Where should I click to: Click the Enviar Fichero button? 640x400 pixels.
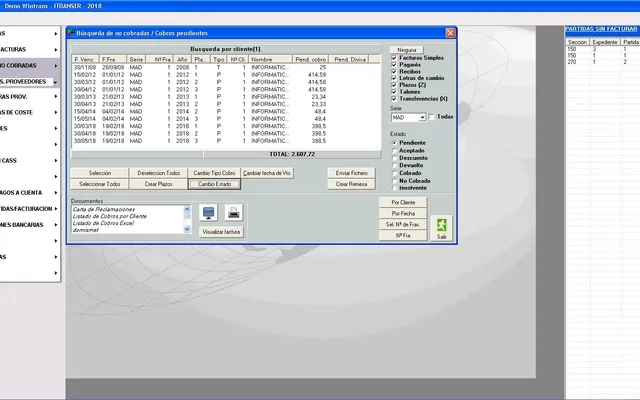[x=351, y=173]
